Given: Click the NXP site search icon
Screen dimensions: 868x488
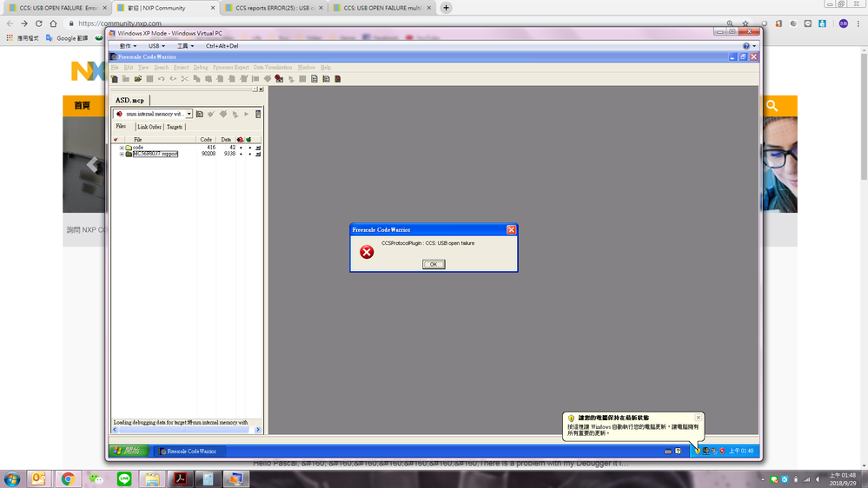Looking at the screenshot, I should point(772,106).
